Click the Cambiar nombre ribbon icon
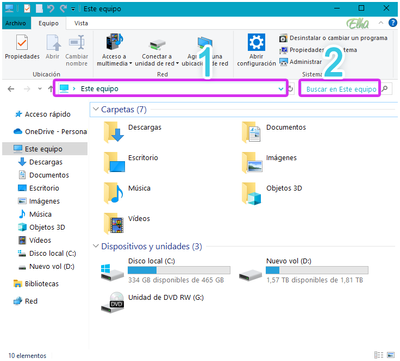Screen dimensions: 400x361 (x=77, y=43)
